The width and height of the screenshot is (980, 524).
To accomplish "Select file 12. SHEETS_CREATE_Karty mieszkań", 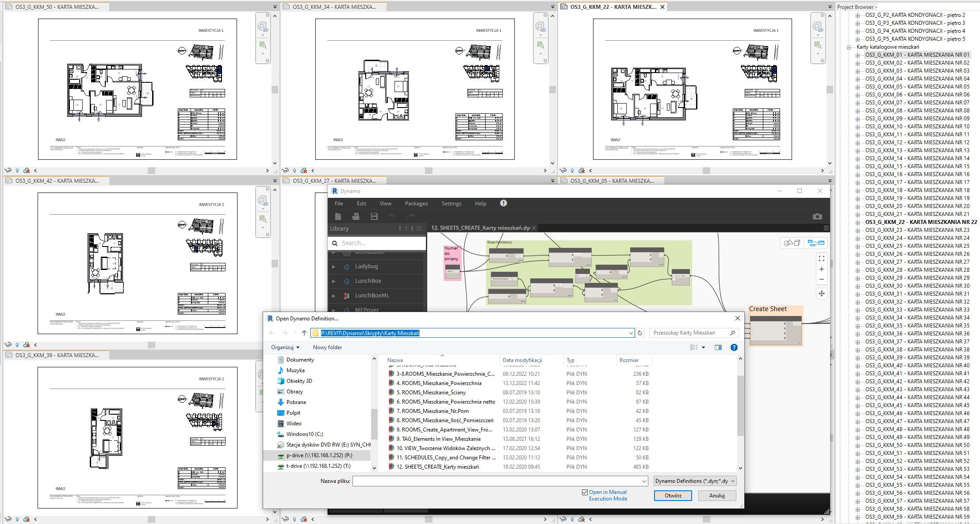I will coord(437,467).
